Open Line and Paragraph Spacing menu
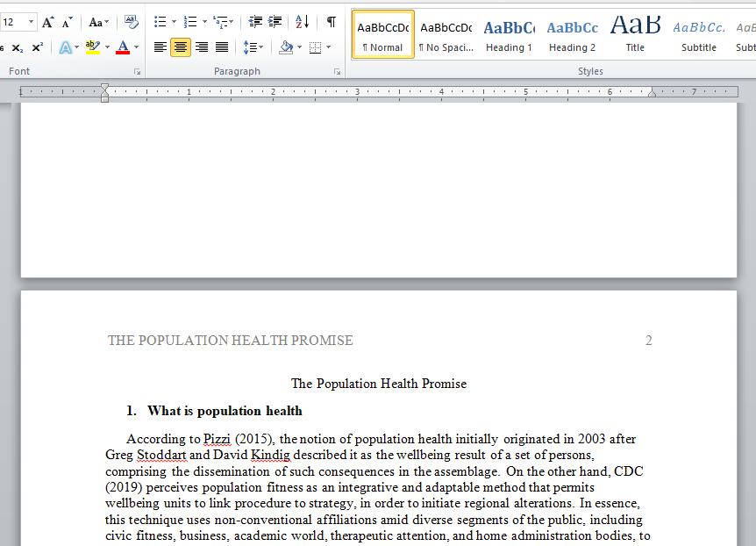This screenshot has width=756, height=546. point(253,47)
